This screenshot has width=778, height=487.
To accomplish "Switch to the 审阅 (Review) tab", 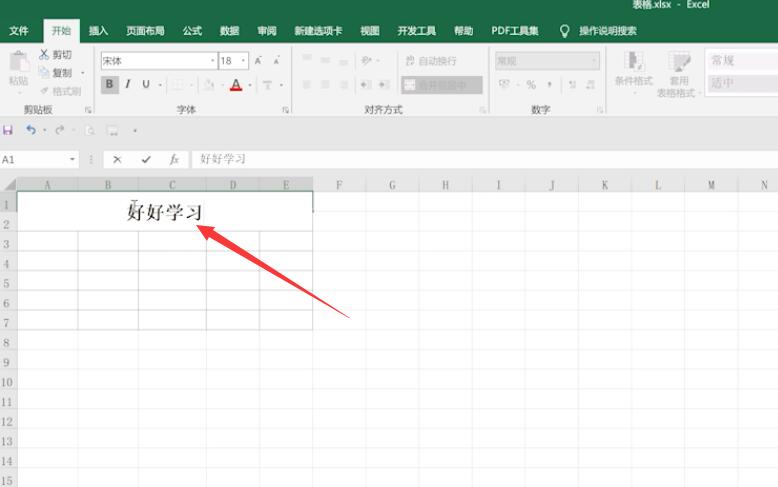I will coord(267,31).
